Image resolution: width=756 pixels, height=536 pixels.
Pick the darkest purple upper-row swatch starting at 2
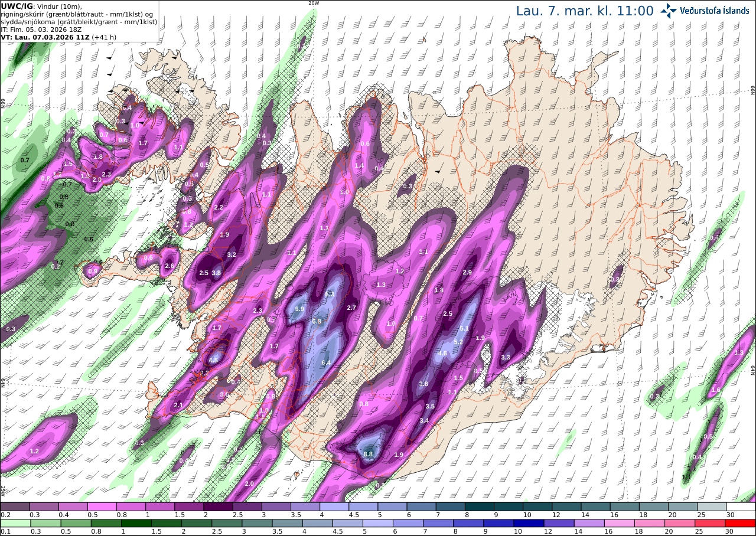[218, 506]
